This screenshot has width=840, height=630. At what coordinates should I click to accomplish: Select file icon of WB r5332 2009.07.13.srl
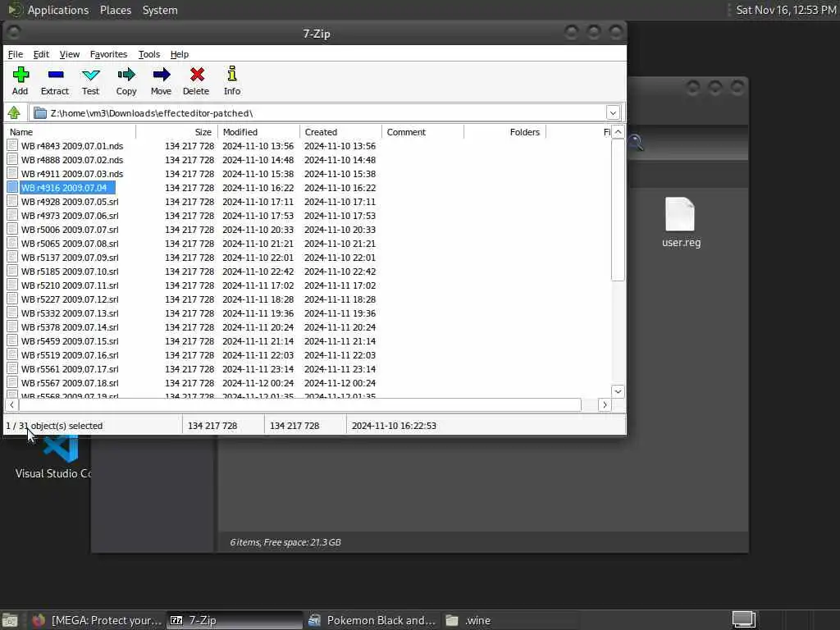(x=12, y=313)
